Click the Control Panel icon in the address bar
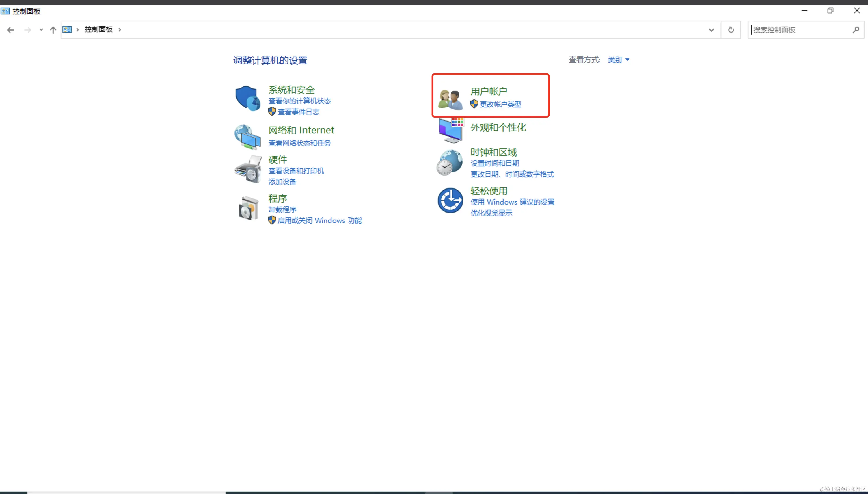The width and height of the screenshot is (868, 494). click(x=67, y=29)
